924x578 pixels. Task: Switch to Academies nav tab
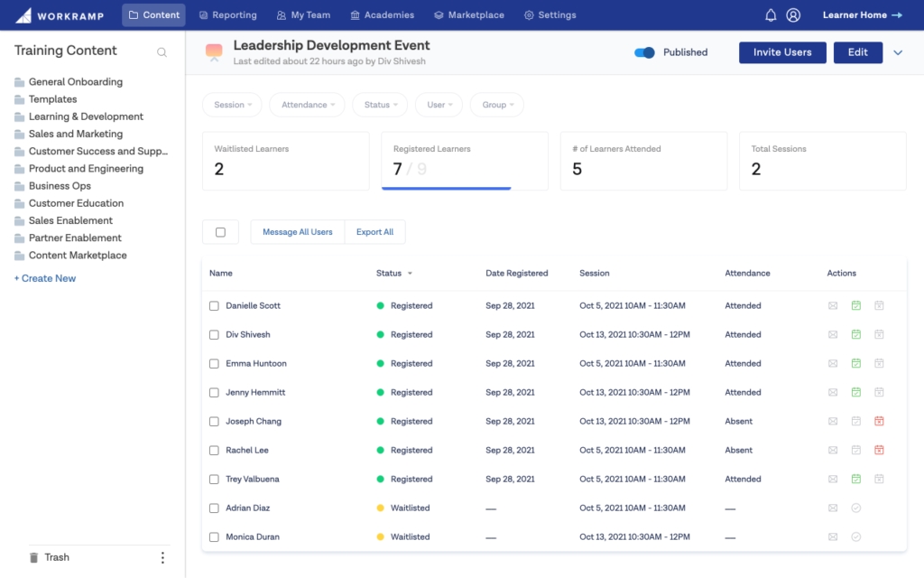(x=383, y=15)
